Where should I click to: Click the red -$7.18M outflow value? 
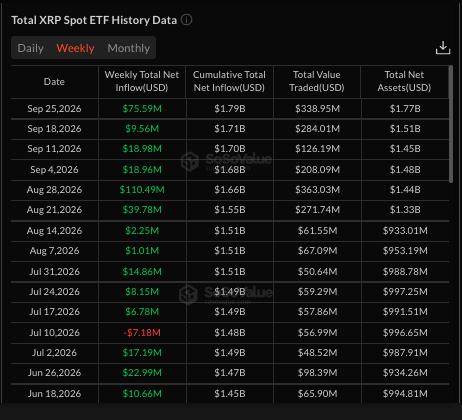pos(142,333)
